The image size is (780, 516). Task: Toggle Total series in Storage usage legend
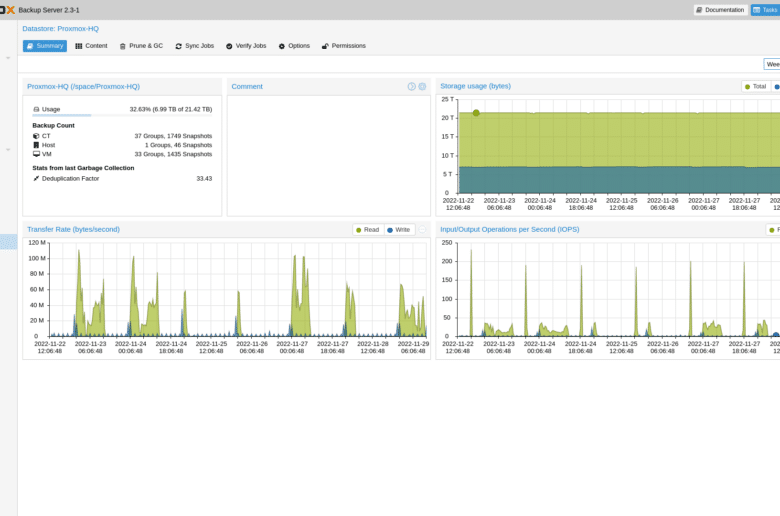pyautogui.click(x=756, y=87)
